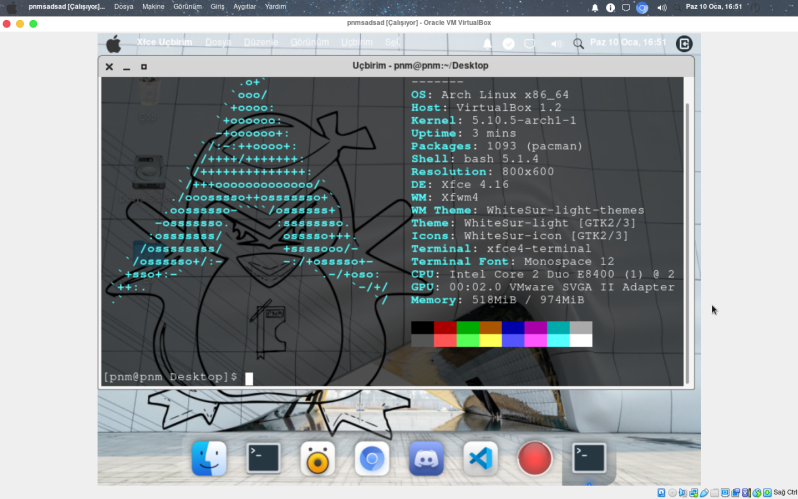Click the audio speaker icon in VirtualBox status bar
Viewport: 798px width, 499px height.
[682, 492]
